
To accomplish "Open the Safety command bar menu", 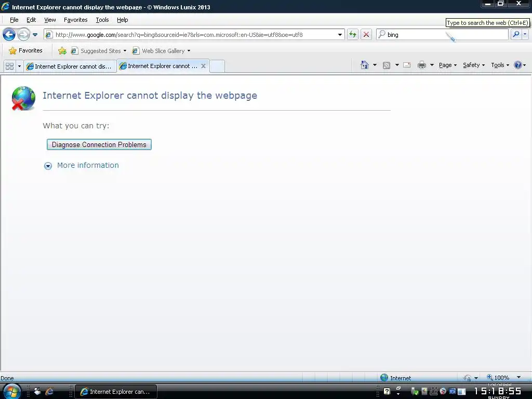I will pyautogui.click(x=474, y=65).
